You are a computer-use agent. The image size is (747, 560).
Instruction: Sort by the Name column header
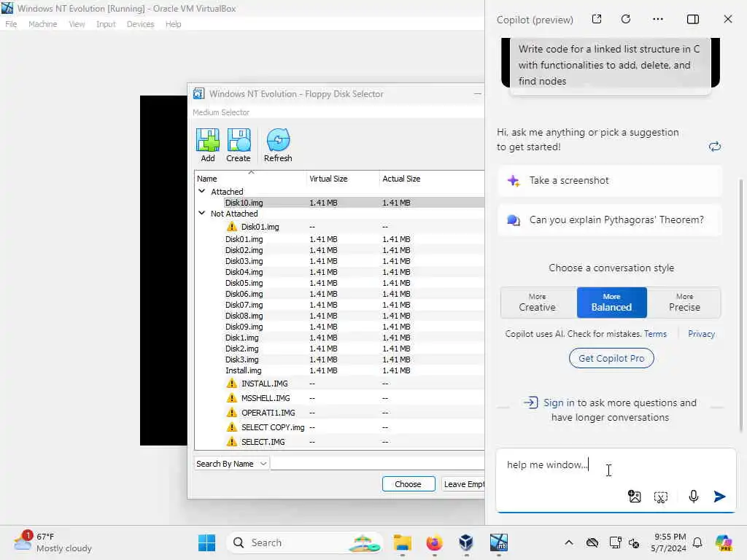(251, 179)
